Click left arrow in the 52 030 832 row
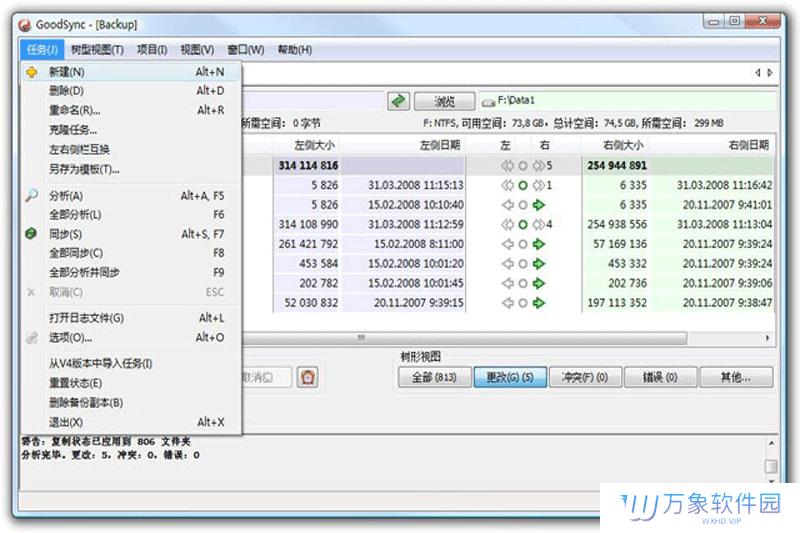Screen dimensions: 800x533 click(x=507, y=303)
